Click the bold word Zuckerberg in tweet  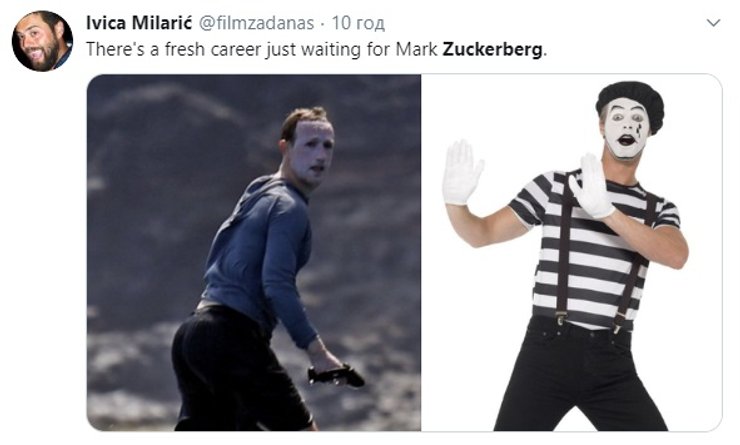(493, 49)
